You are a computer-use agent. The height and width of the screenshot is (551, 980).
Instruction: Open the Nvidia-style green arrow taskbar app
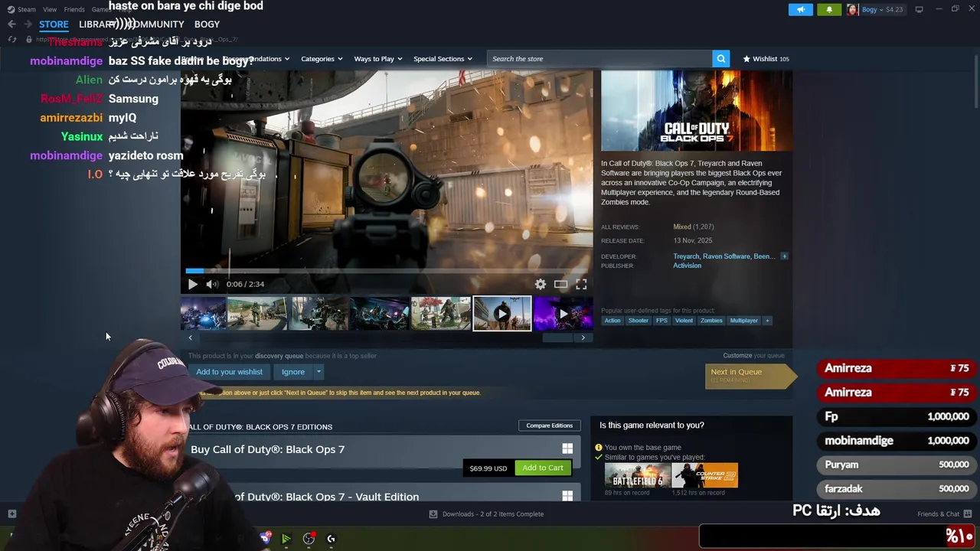tap(286, 539)
